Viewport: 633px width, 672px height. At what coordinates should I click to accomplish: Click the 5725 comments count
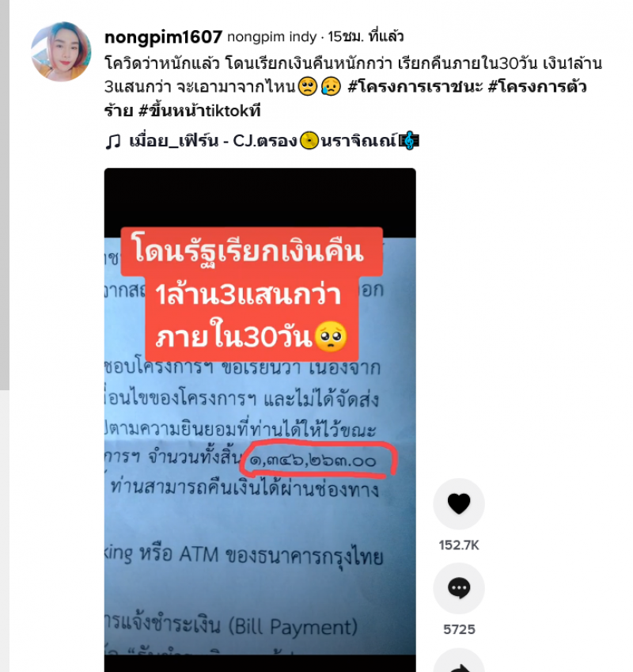pos(459,629)
